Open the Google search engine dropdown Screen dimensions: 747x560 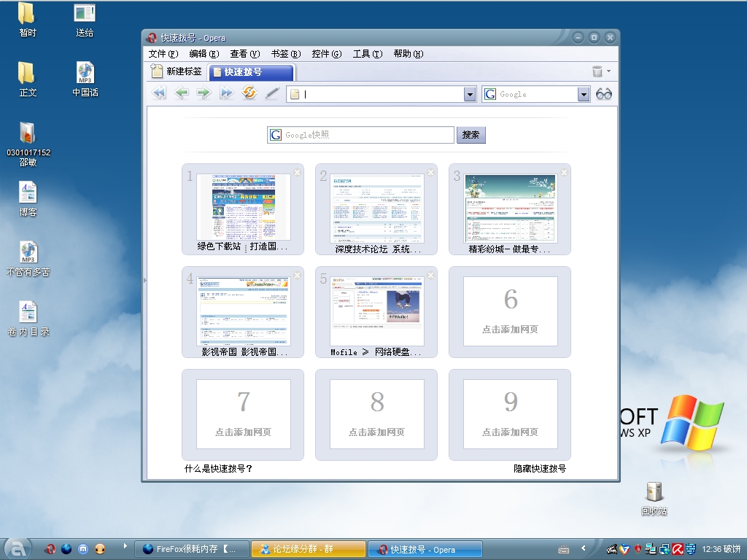click(584, 94)
